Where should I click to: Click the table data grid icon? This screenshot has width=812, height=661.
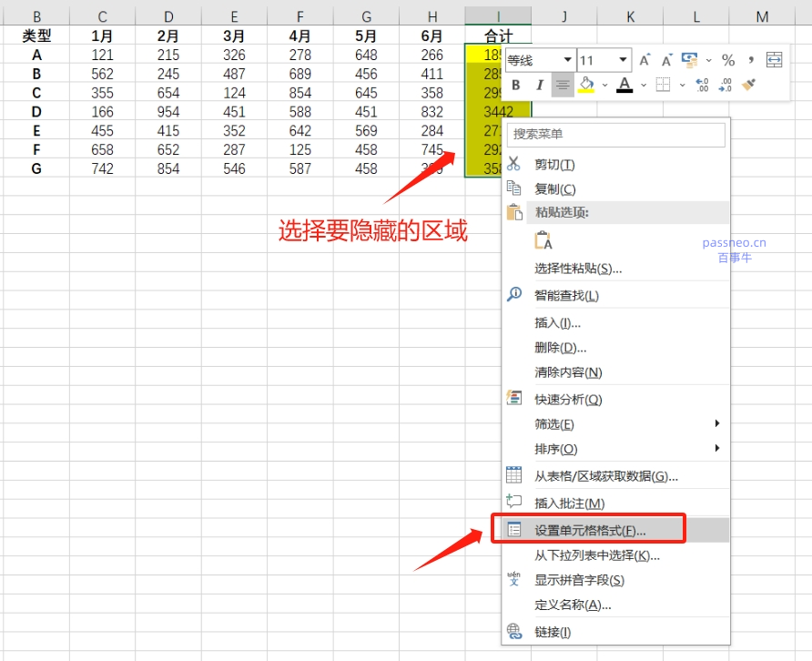coord(513,474)
